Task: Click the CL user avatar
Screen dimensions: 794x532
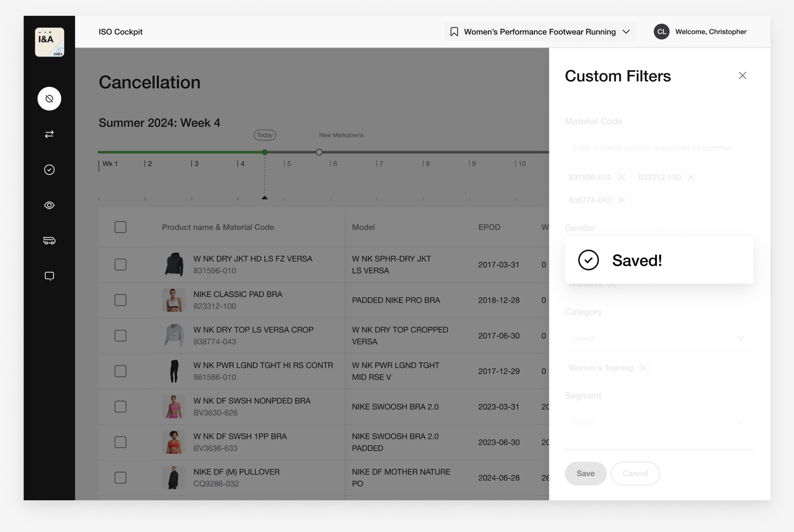Action: tap(662, 32)
